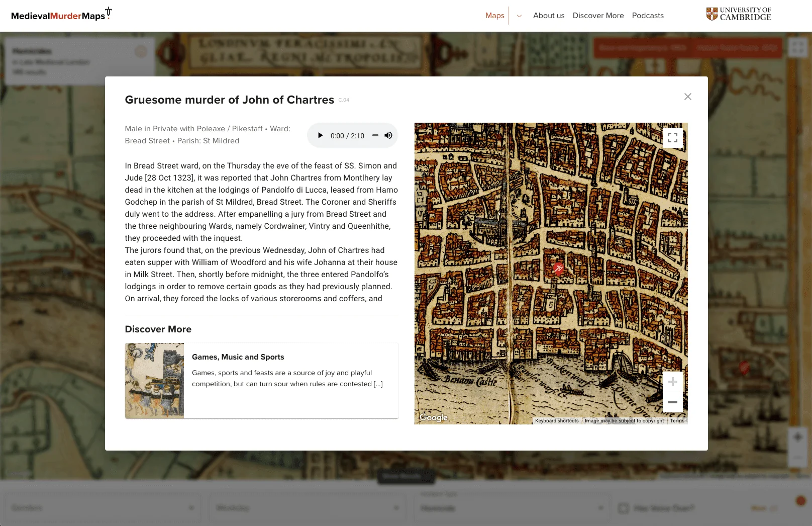Play the murder story audio narration
This screenshot has height=526, width=812.
(320, 135)
